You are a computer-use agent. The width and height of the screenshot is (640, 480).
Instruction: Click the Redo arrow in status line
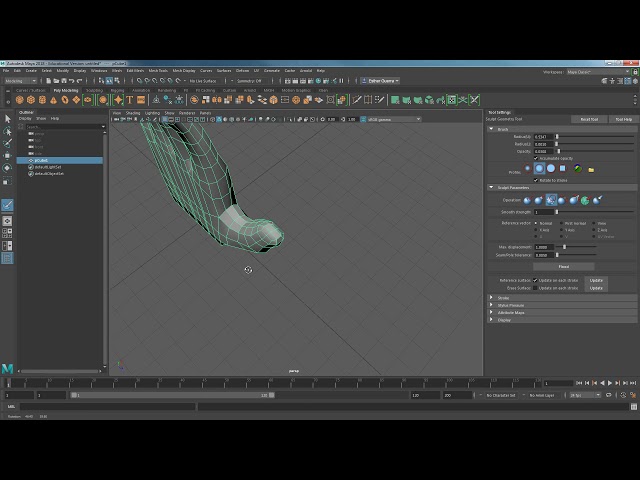tap(80, 81)
